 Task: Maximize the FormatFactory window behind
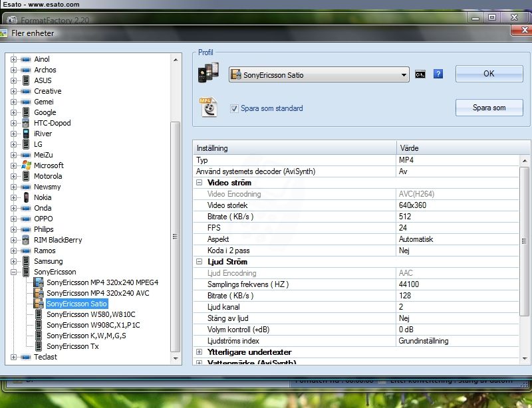[492, 17]
